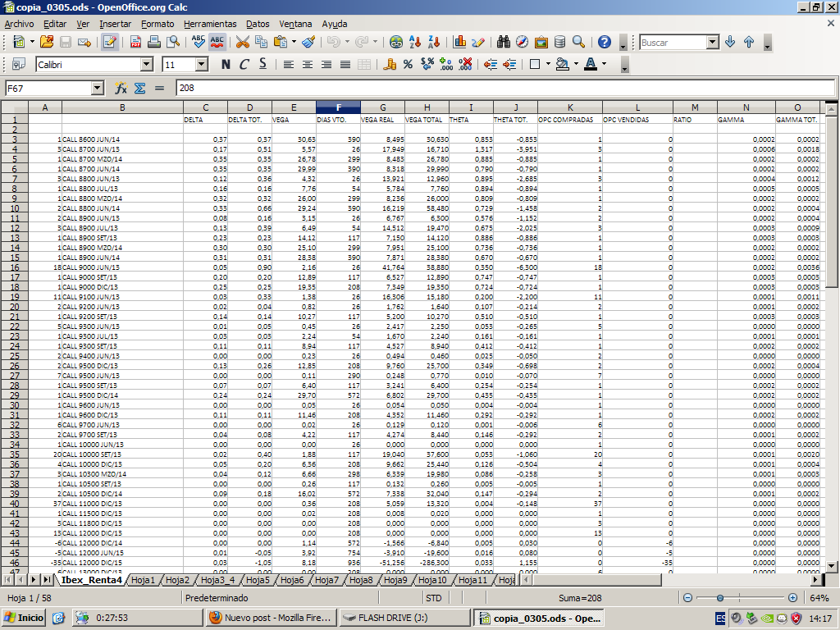The height and width of the screenshot is (630, 840).
Task: Click the Format Paintbrush icon
Action: coord(308,42)
